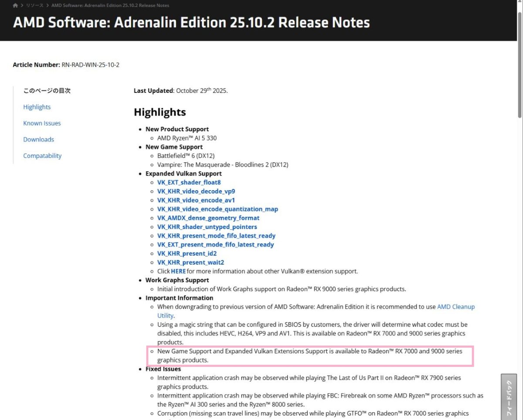Select Known Issues in the page contents sidebar
Image resolution: width=523 pixels, height=420 pixels.
[x=42, y=123]
